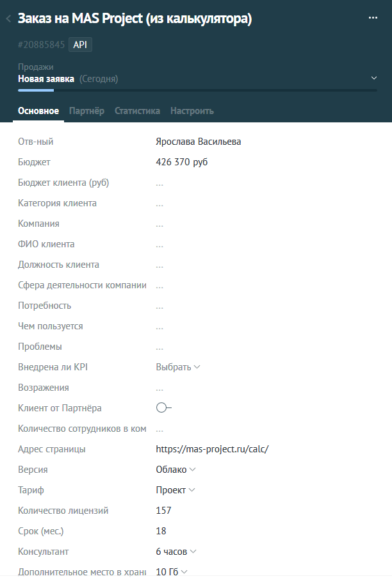Image resolution: width=392 pixels, height=583 pixels.
Task: Switch to the Статистика tab
Action: click(x=137, y=111)
